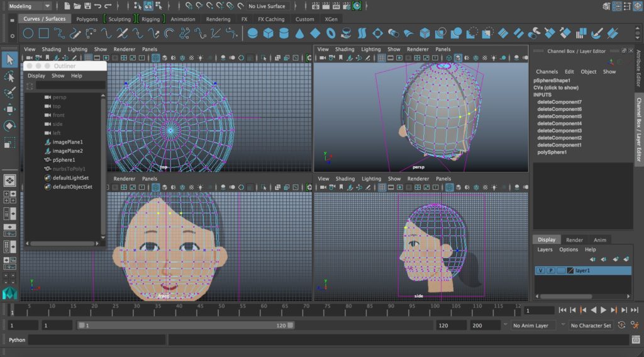The width and height of the screenshot is (644, 357).
Task: Select the Paint Selection tool
Action: tap(9, 93)
